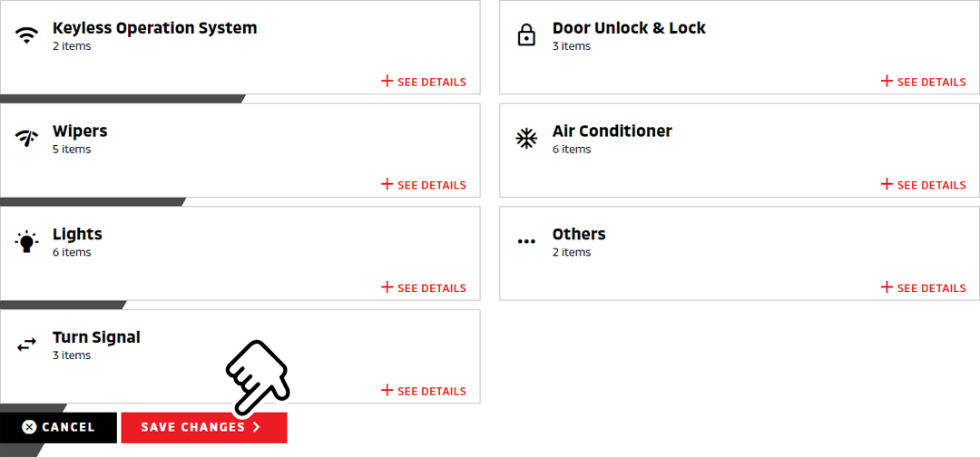Cancel the settings changes
This screenshot has width=980, height=457.
tap(58, 428)
